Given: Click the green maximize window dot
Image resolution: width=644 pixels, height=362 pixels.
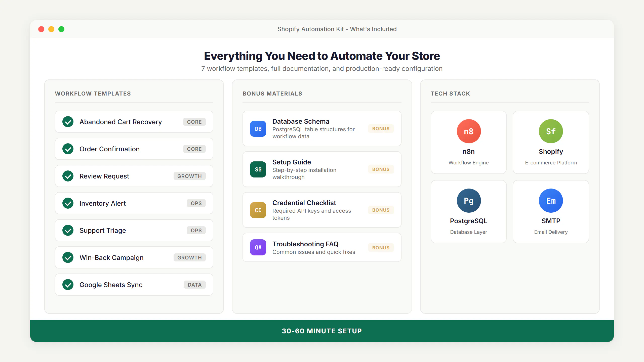Looking at the screenshot, I should (x=61, y=29).
